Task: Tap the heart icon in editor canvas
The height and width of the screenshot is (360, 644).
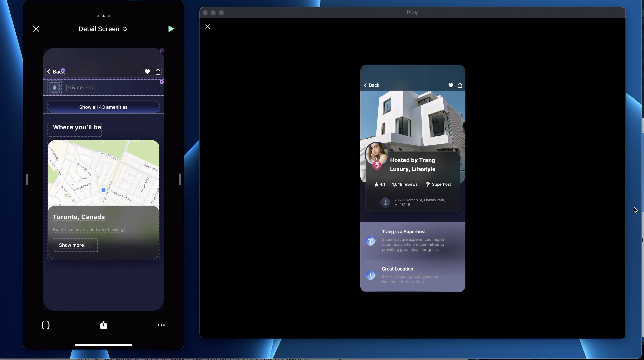Action: click(x=147, y=72)
